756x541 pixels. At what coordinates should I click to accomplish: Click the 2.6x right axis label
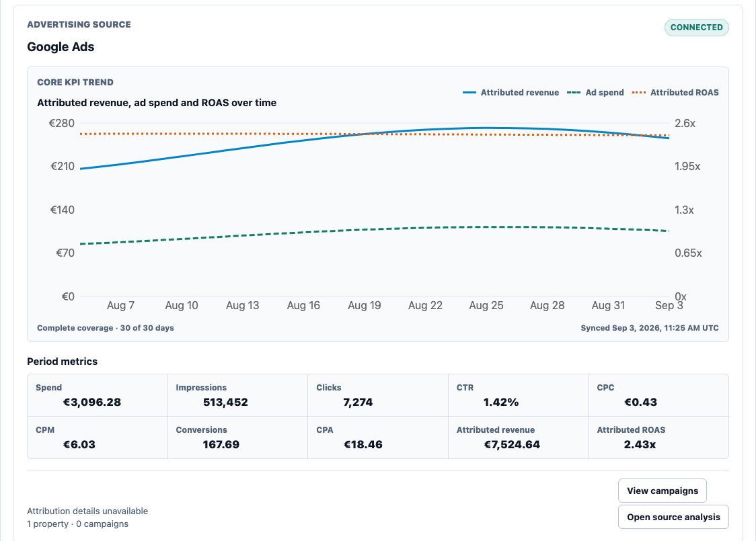pos(685,124)
